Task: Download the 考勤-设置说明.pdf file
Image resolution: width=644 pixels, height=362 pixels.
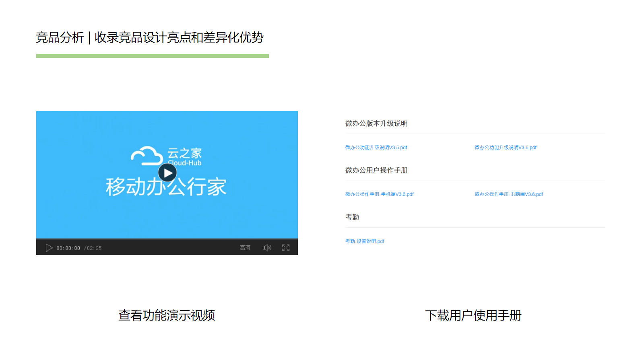Action: 365,241
